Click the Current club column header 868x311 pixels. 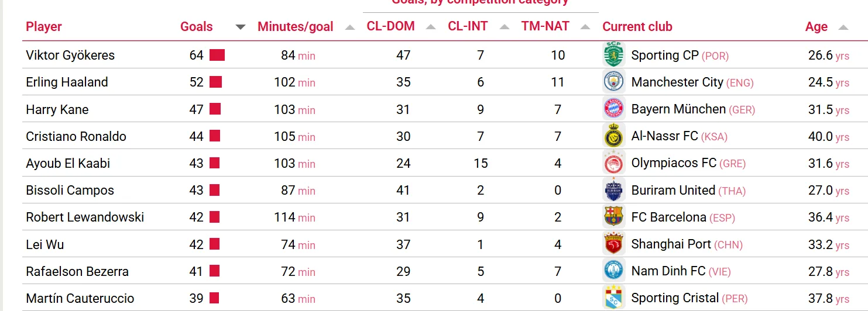tap(637, 27)
